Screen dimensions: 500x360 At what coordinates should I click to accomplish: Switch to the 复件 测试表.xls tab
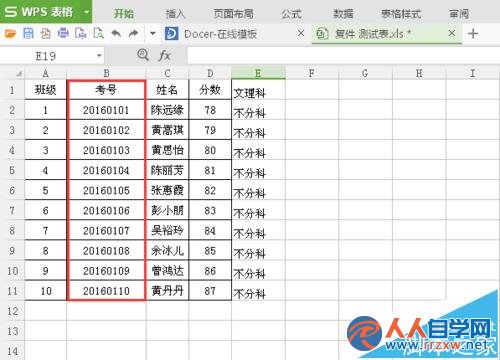(x=373, y=34)
